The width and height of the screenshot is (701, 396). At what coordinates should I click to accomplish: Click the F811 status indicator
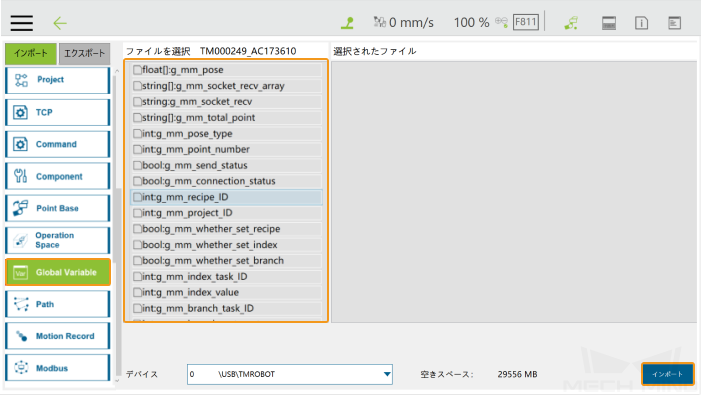[526, 22]
